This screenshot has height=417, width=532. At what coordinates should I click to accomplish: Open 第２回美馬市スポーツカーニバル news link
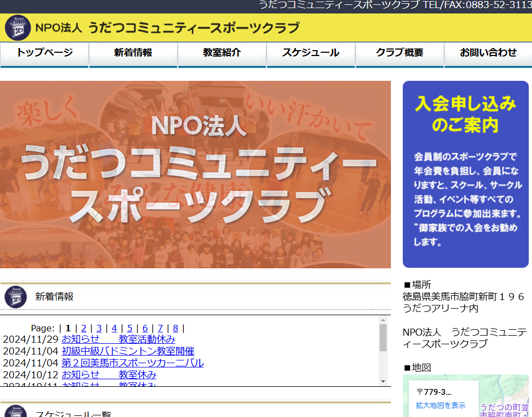coord(132,363)
